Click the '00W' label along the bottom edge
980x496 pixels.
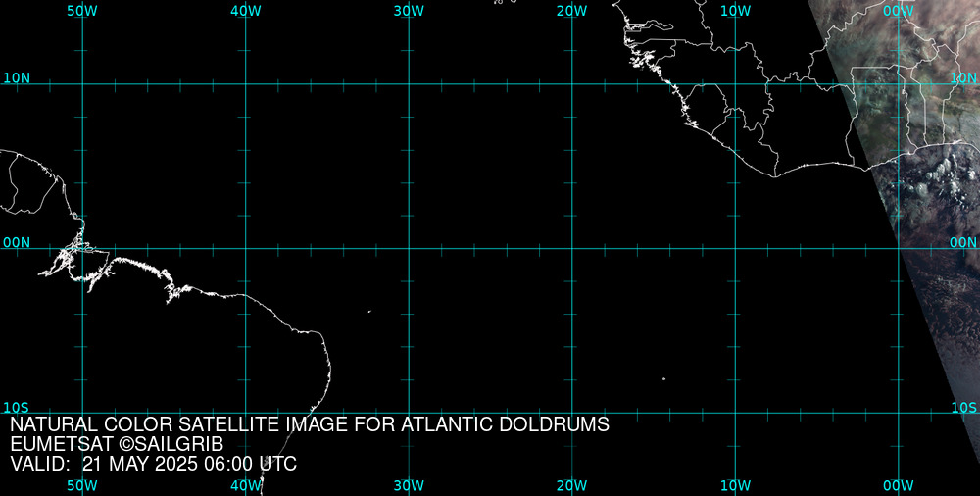pos(898,485)
